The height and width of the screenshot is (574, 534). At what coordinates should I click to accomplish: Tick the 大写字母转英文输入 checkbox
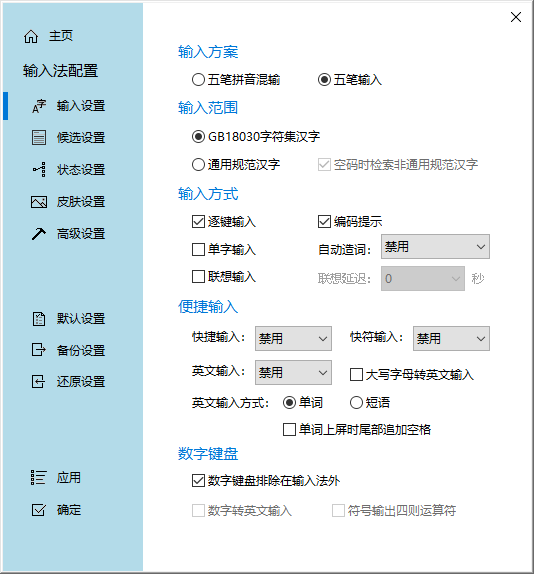coord(356,374)
